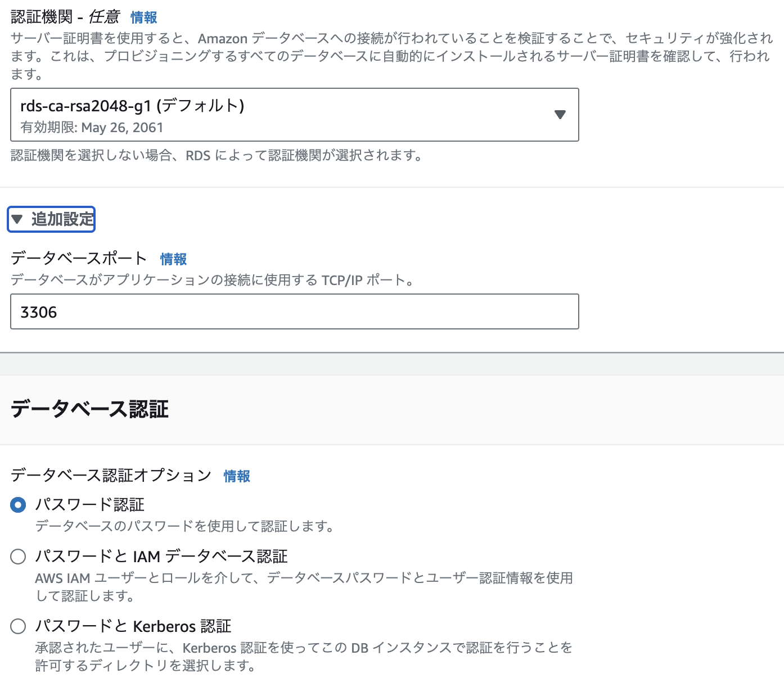Open the 情報 link beside データベースポート
This screenshot has height=696, width=784.
(x=174, y=259)
